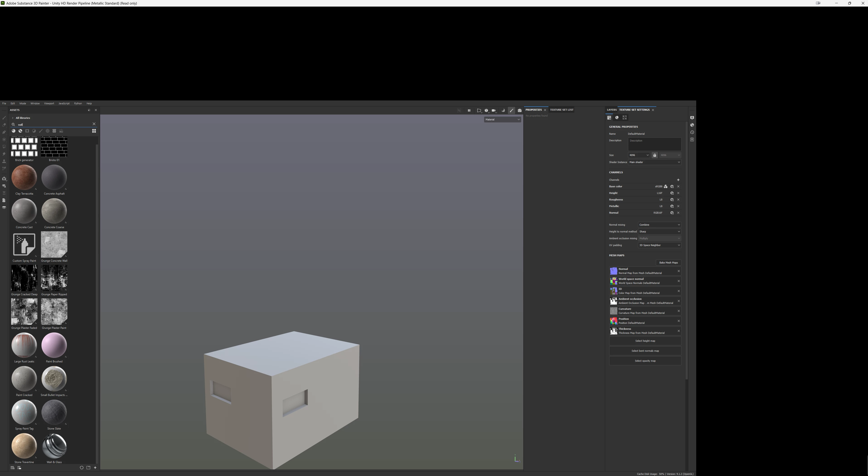868x476 pixels.
Task: Add a new channel with plus icon
Action: point(678,180)
